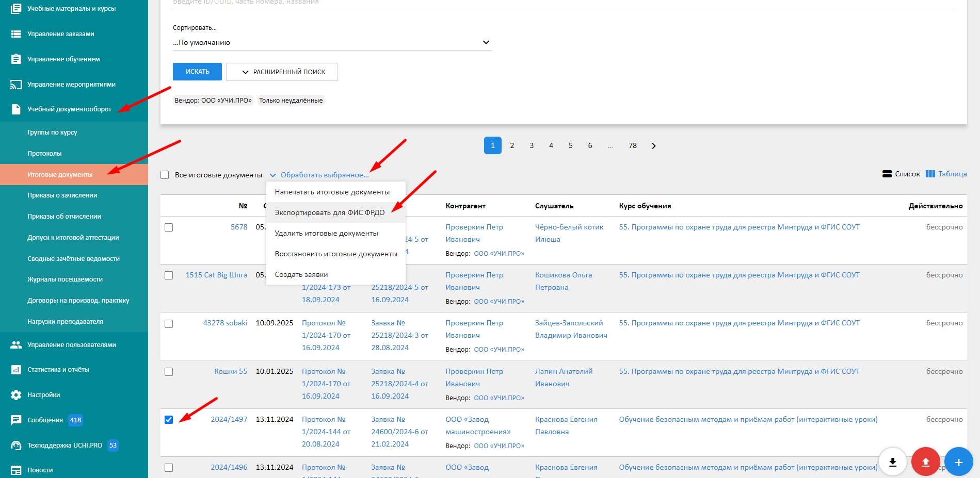
Task: Open Протоколы submenu item
Action: (x=74, y=154)
